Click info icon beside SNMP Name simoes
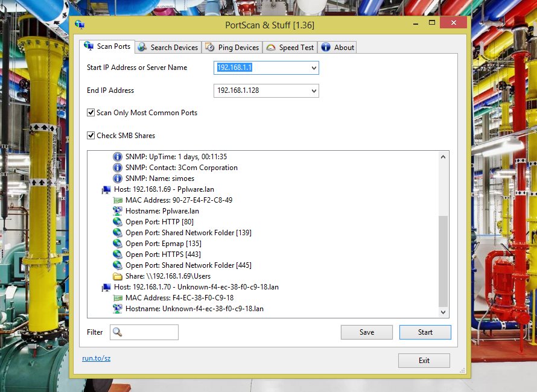537x392 pixels. click(x=118, y=179)
